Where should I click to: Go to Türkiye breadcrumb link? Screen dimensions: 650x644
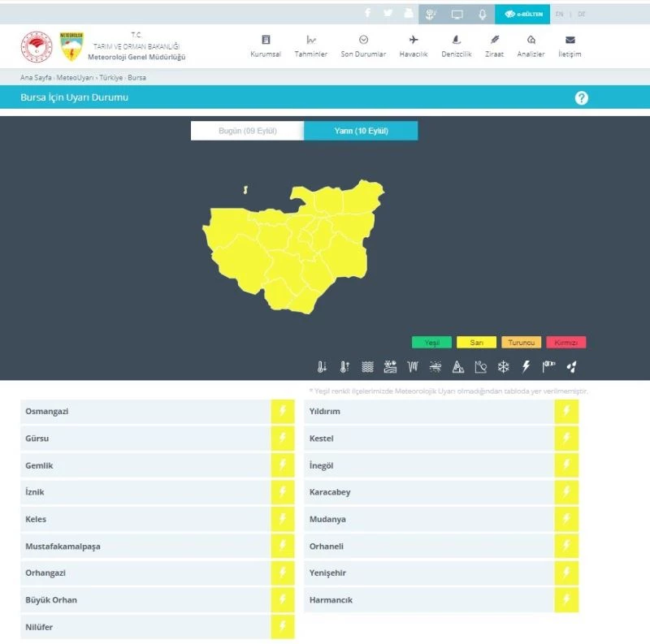click(x=110, y=78)
